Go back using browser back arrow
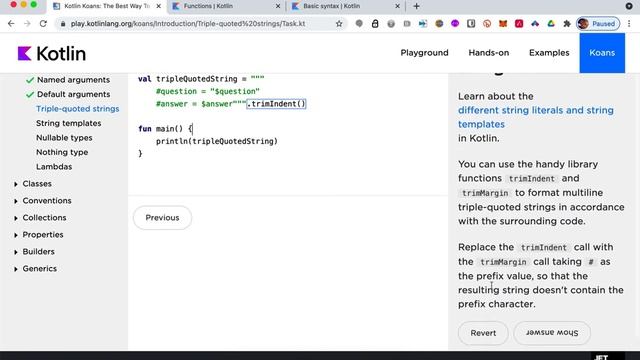640x360 pixels. pos(11,24)
